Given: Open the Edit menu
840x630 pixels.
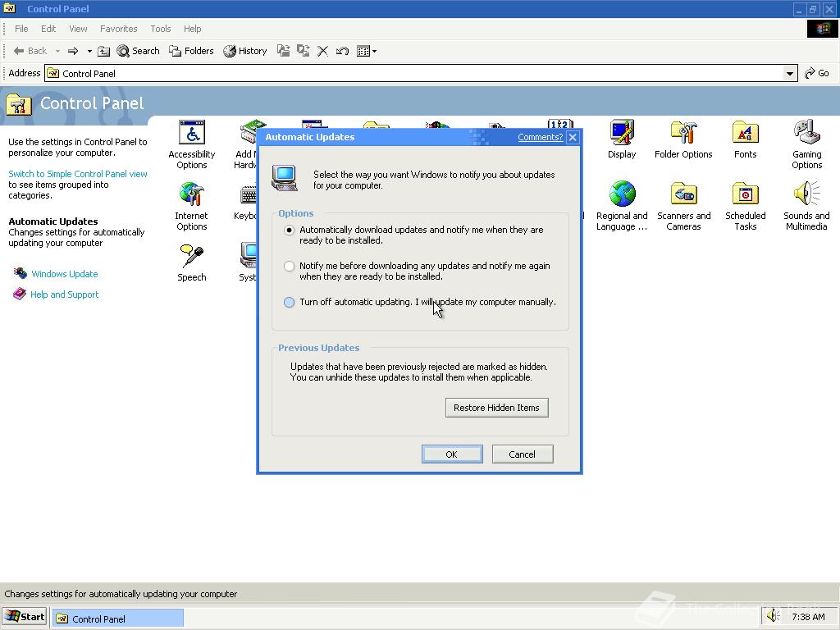Looking at the screenshot, I should point(48,29).
